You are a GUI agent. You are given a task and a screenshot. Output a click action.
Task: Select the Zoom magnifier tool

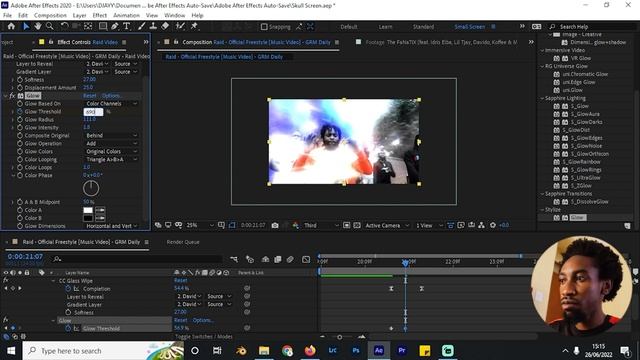click(50, 27)
